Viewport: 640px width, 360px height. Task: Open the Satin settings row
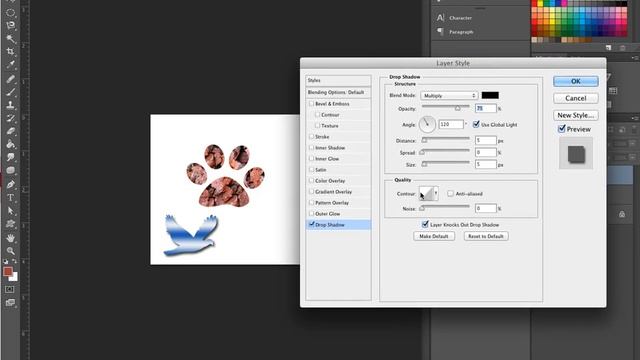(x=338, y=169)
